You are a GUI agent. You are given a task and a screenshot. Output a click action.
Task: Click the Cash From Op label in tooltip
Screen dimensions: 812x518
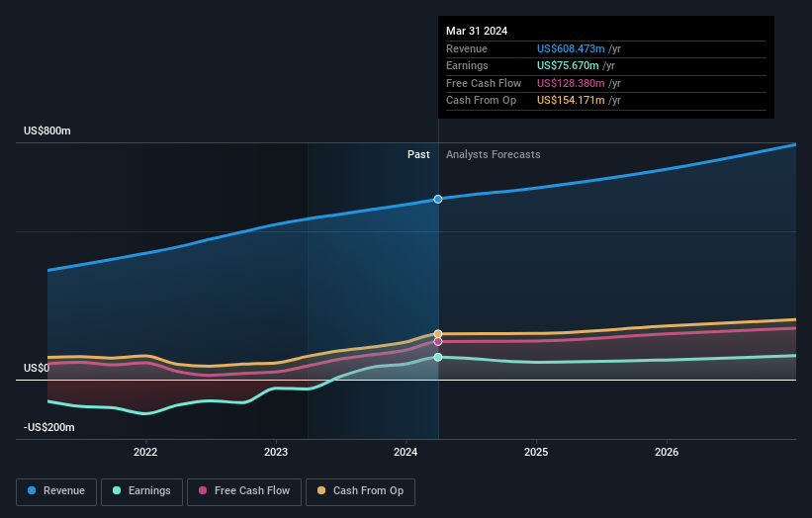481,101
